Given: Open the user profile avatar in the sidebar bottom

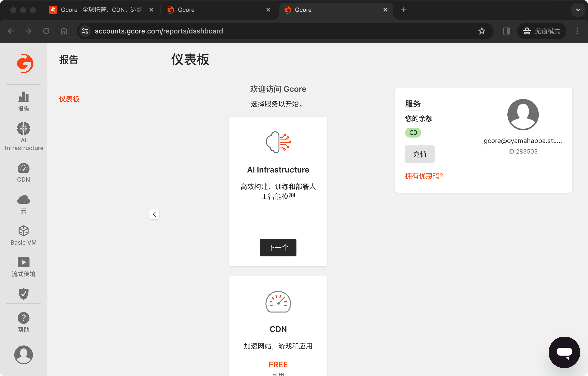Looking at the screenshot, I should [24, 355].
